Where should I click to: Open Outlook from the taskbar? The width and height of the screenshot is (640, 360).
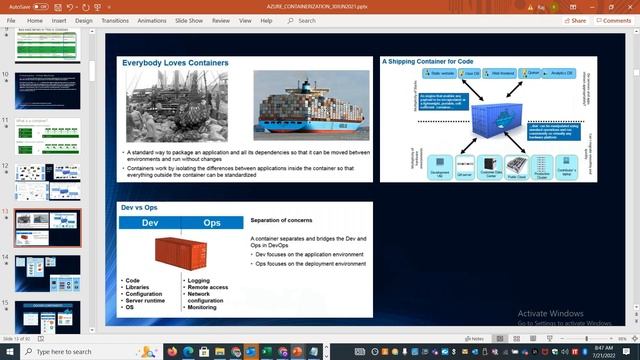click(x=251, y=351)
